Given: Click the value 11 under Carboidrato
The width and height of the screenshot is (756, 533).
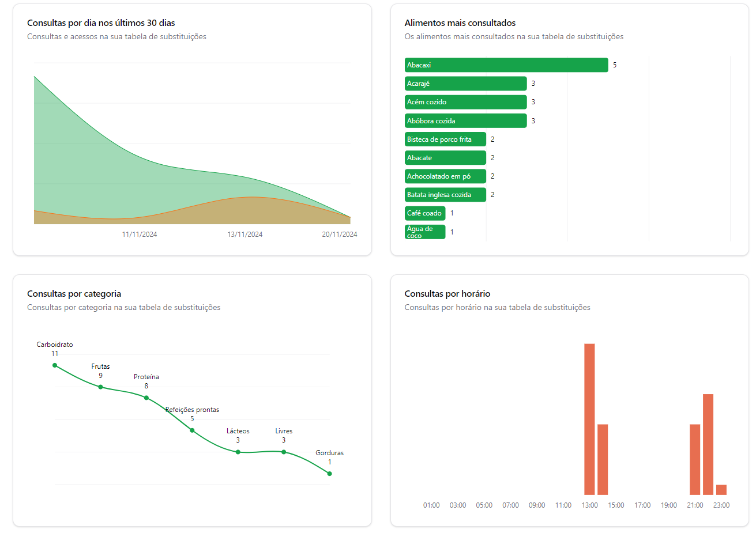Looking at the screenshot, I should [x=55, y=354].
